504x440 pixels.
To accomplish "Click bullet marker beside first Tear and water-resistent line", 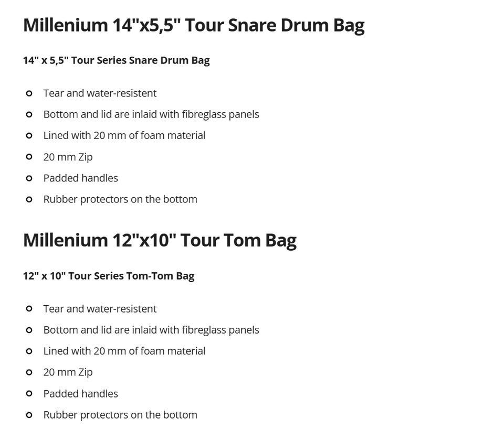I will pos(29,93).
